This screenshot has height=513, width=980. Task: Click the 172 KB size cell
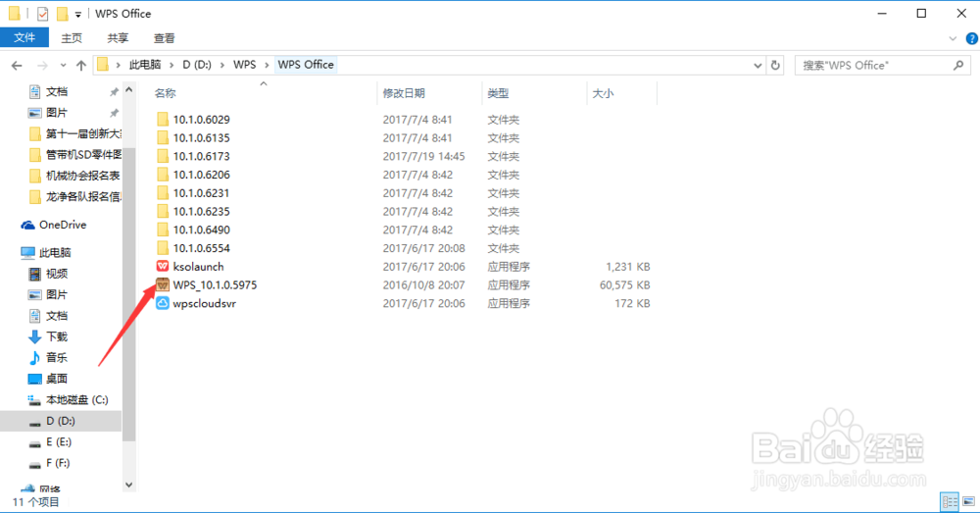coord(632,303)
